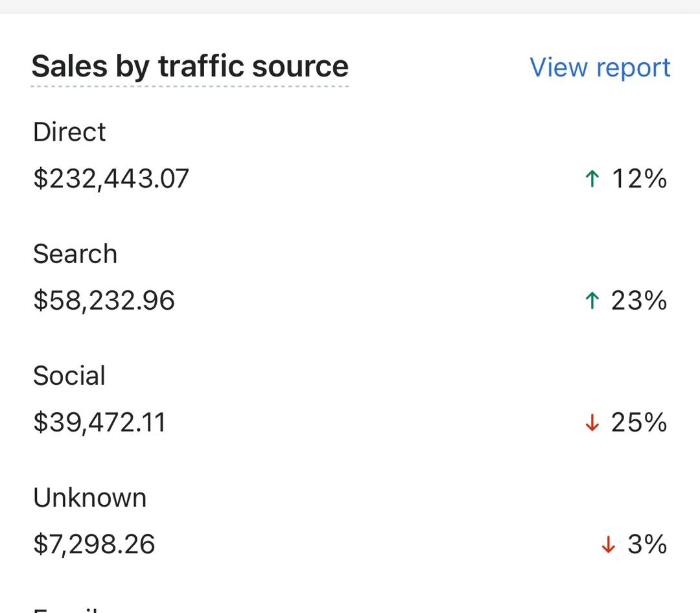Click the partially visible Email row label
Image resolution: width=700 pixels, height=613 pixels.
(x=65, y=610)
